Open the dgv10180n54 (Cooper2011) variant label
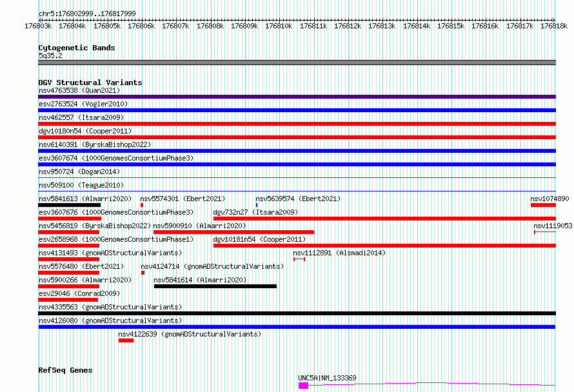Viewport: 574px width, 392px height. [x=85, y=131]
